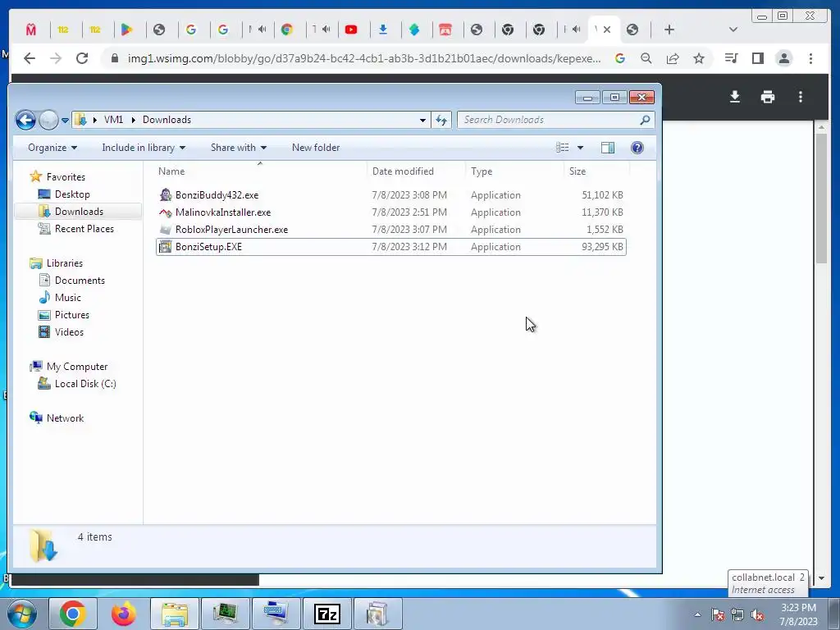
Task: Expand the view options dropdown arrow
Action: 580,148
